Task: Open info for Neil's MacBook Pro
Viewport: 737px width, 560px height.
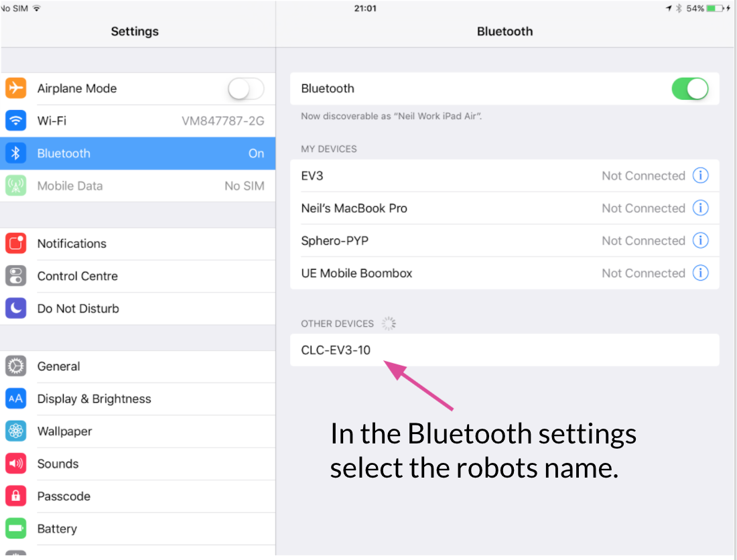Action: coord(700,208)
